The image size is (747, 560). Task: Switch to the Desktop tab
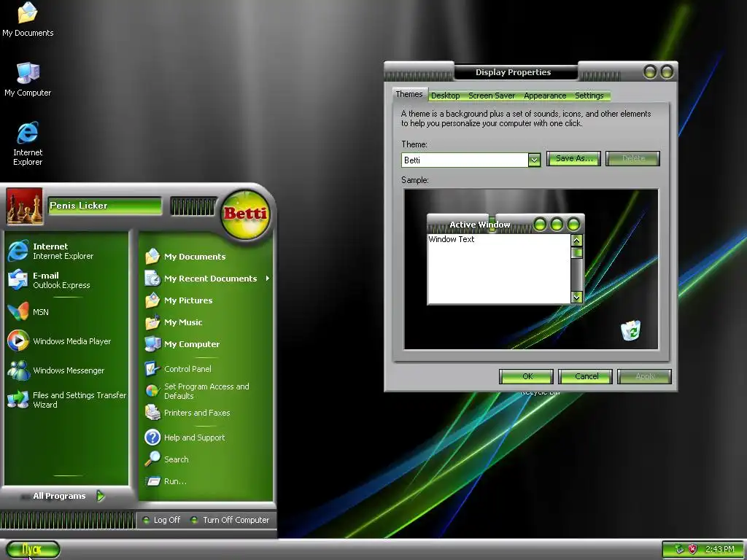pos(446,96)
